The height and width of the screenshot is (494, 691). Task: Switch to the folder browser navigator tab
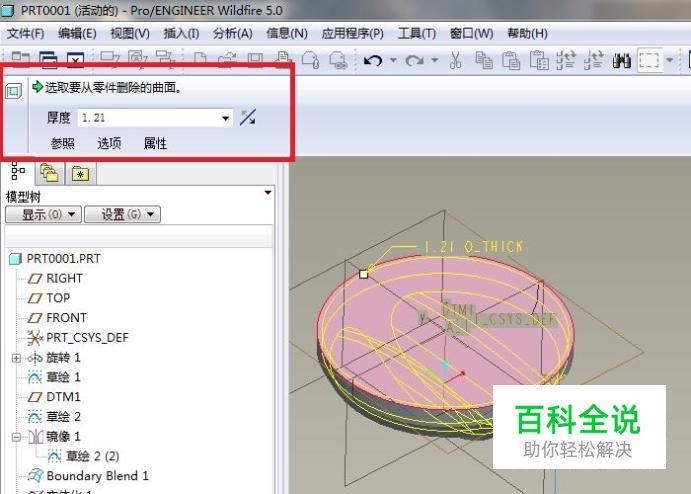point(49,173)
